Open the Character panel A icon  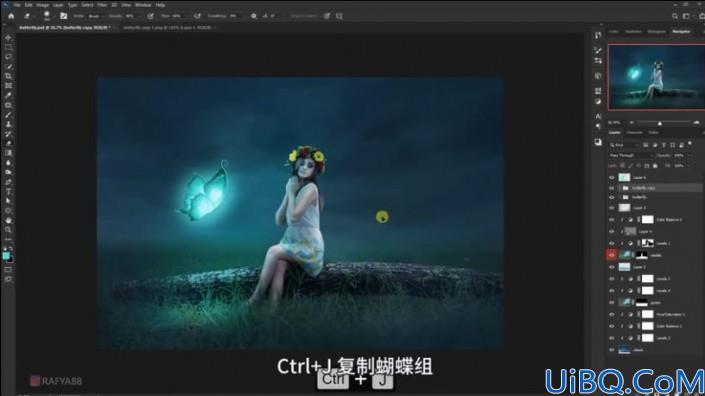click(x=598, y=116)
